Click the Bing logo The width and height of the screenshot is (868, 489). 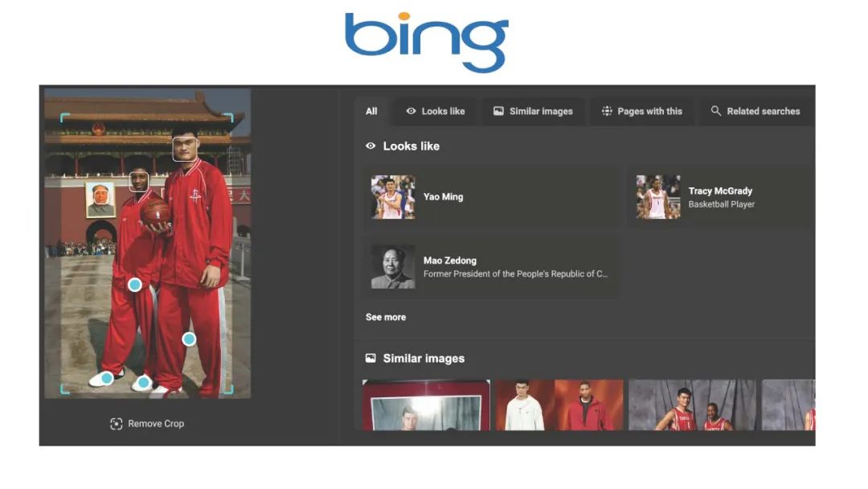click(427, 42)
